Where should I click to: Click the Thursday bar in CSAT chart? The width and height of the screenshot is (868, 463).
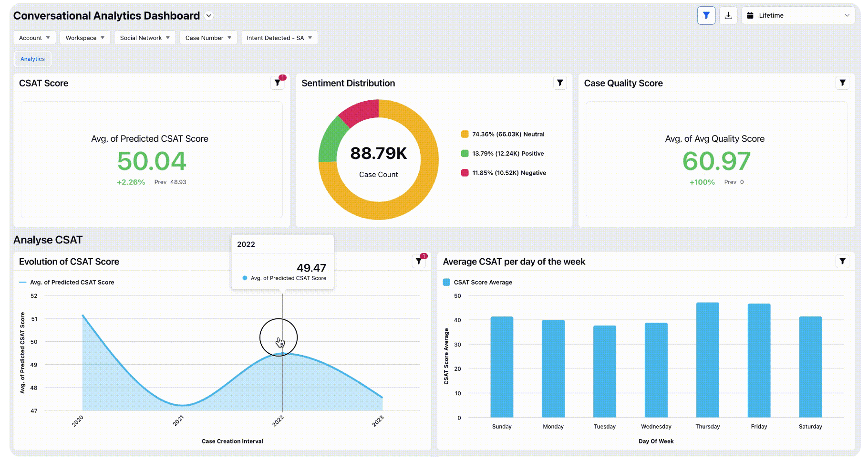tap(707, 360)
